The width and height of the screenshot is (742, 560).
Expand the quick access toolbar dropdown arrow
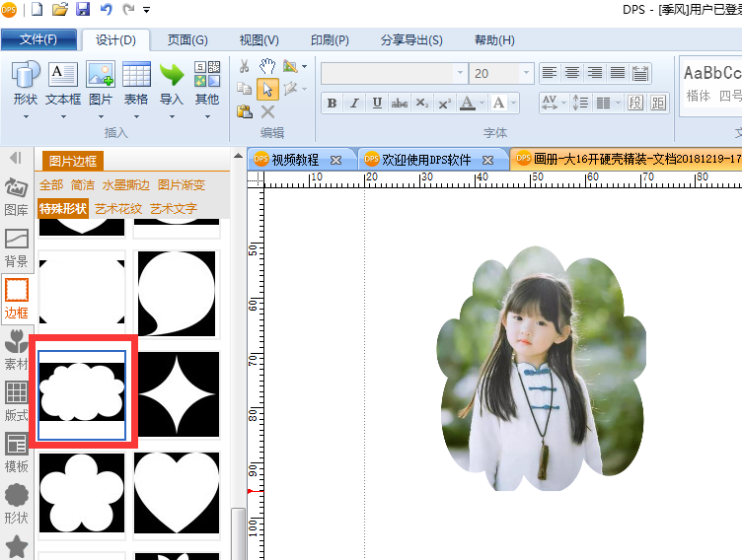146,10
